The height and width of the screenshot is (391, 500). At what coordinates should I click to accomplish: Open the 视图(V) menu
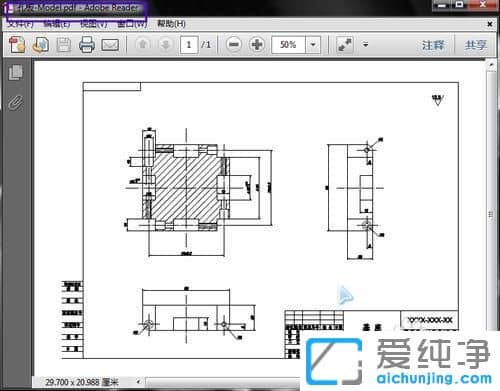click(94, 24)
